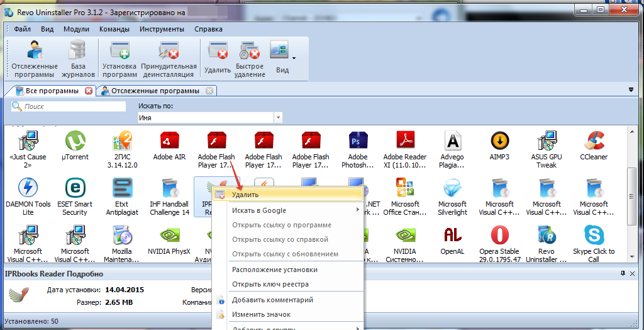The height and width of the screenshot is (330, 644).
Task: Open the Инструменты menu
Action: pos(162,29)
